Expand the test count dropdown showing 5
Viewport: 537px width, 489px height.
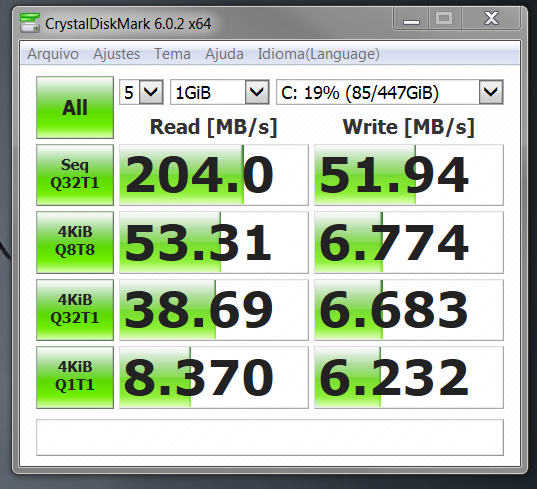pyautogui.click(x=141, y=92)
